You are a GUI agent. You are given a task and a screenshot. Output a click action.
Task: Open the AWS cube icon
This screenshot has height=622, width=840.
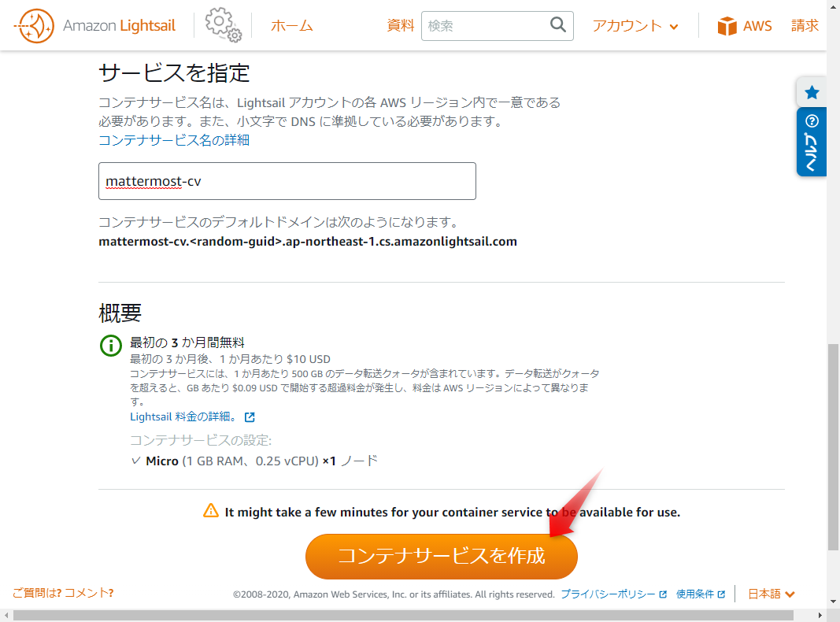[727, 26]
